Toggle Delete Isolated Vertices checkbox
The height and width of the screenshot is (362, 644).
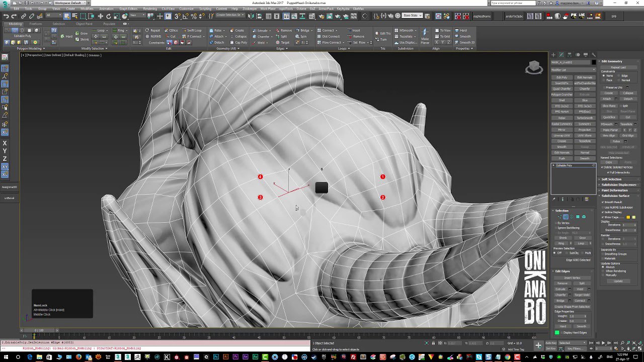click(603, 167)
